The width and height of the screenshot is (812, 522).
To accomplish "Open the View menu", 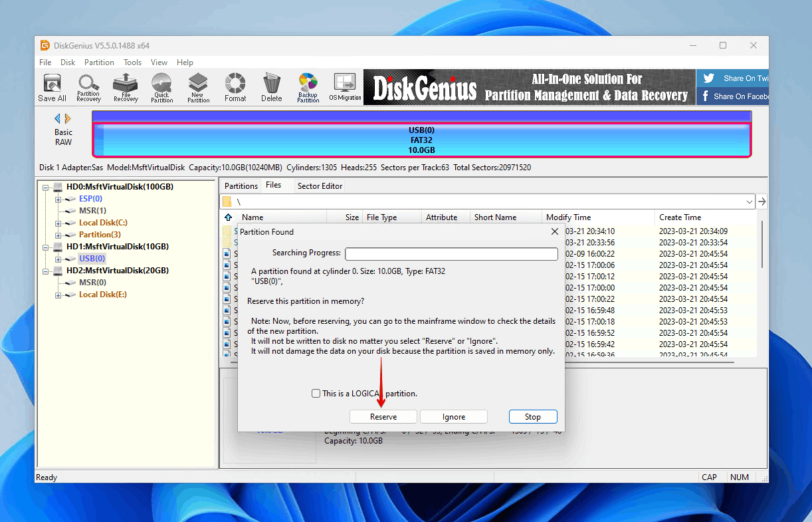I will [x=159, y=63].
